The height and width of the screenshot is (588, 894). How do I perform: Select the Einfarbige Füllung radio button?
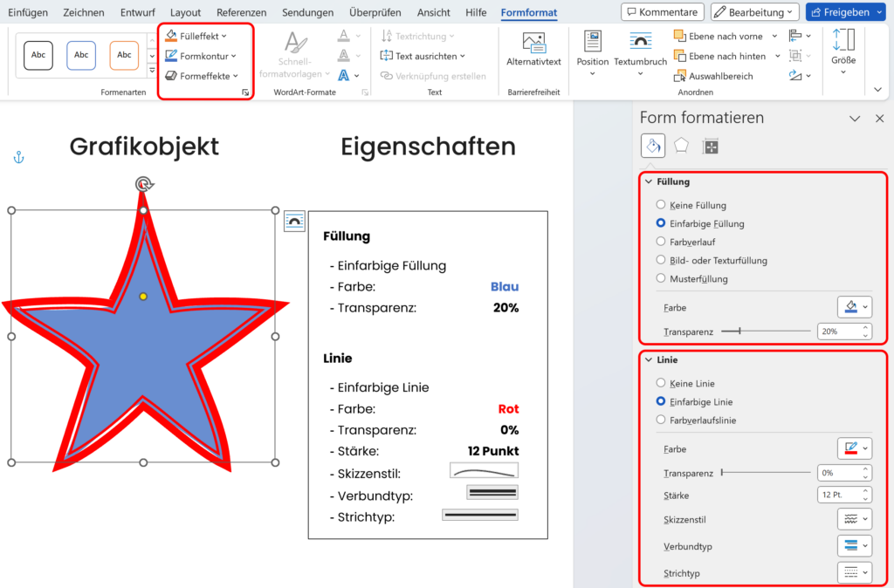(661, 223)
